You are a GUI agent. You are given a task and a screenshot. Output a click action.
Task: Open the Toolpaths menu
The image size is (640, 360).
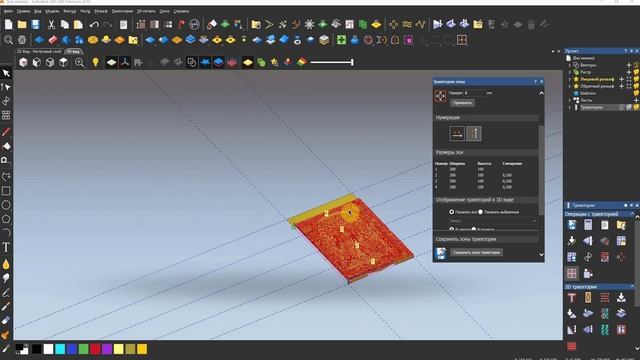coord(122,11)
